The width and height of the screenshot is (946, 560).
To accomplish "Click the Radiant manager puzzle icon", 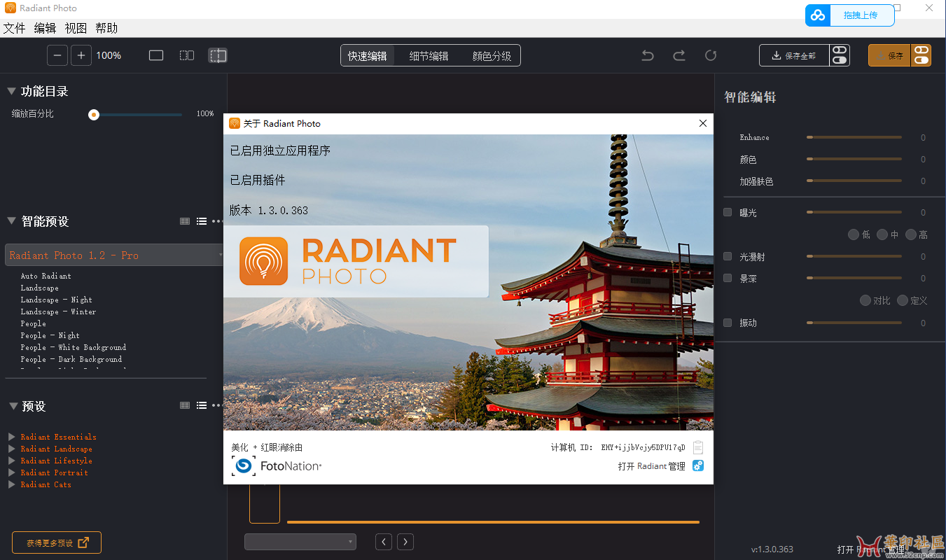I will click(x=698, y=466).
